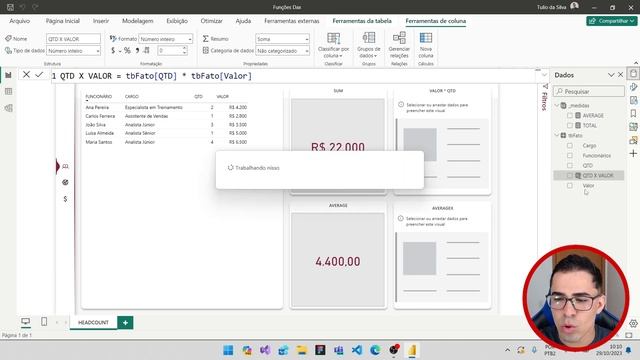Click the Redo icon in title bar

35,7
